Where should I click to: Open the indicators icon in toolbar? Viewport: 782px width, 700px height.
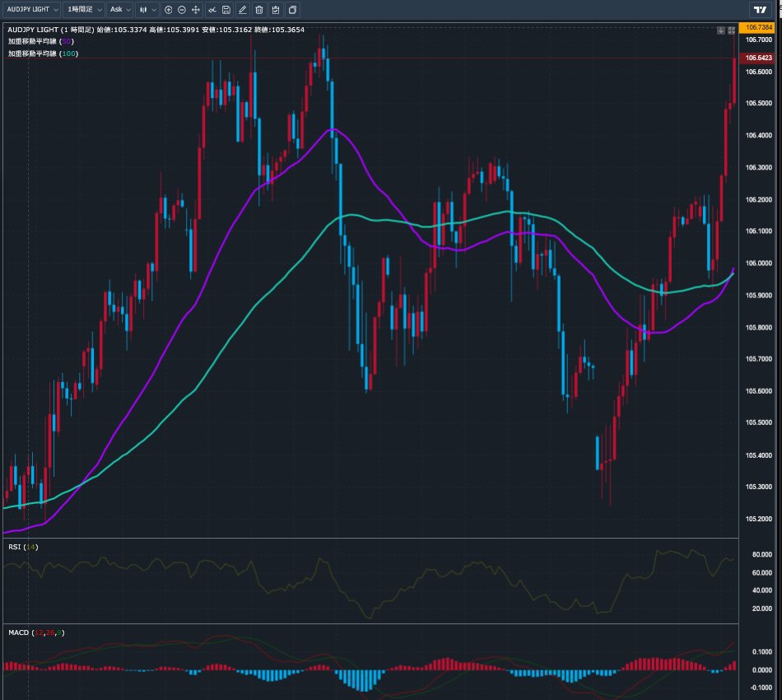tap(212, 10)
